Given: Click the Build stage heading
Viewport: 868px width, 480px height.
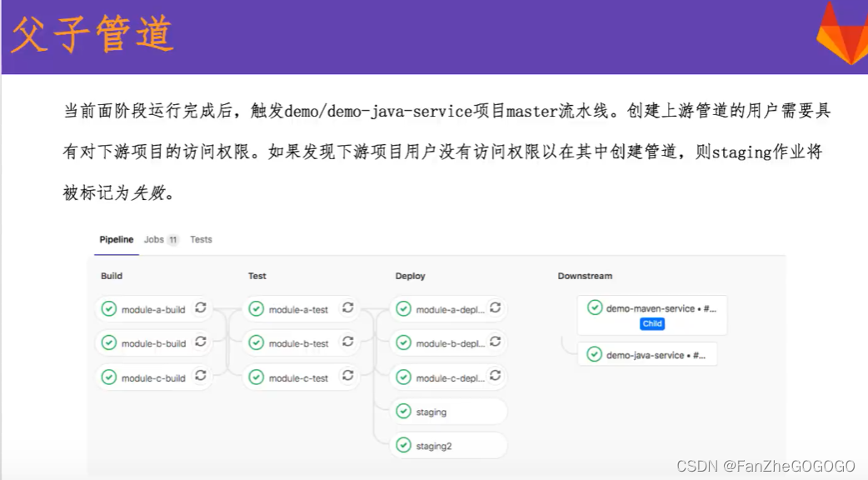Looking at the screenshot, I should (x=112, y=276).
